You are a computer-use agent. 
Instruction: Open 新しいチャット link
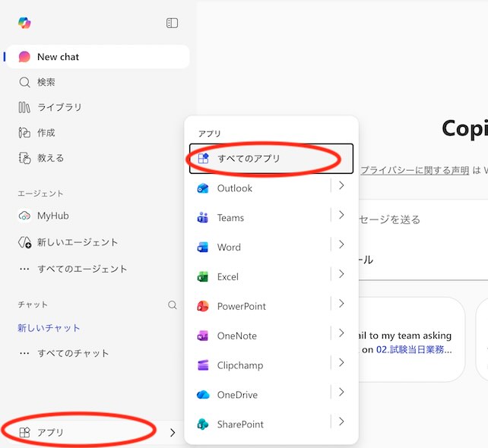[49, 328]
